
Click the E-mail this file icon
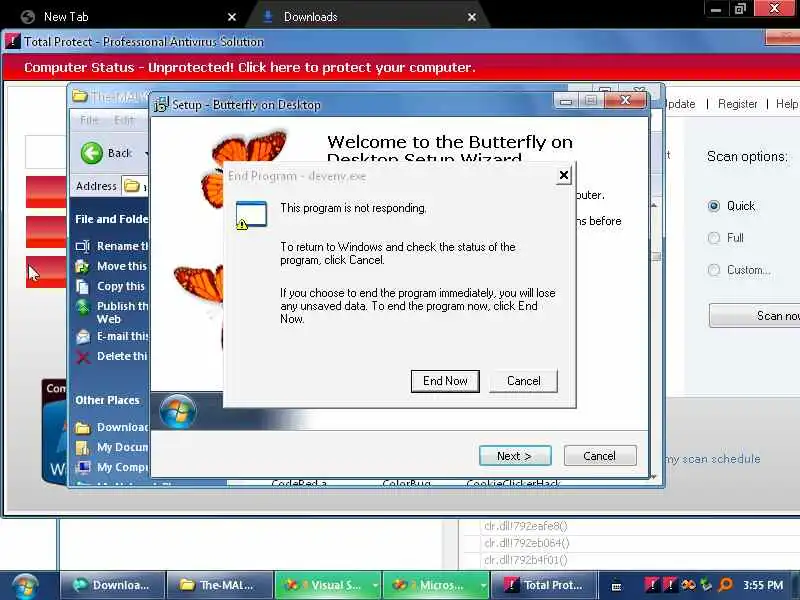click(x=83, y=337)
